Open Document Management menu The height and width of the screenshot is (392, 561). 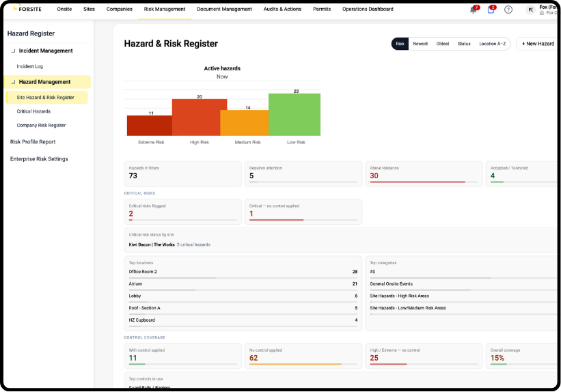[224, 9]
